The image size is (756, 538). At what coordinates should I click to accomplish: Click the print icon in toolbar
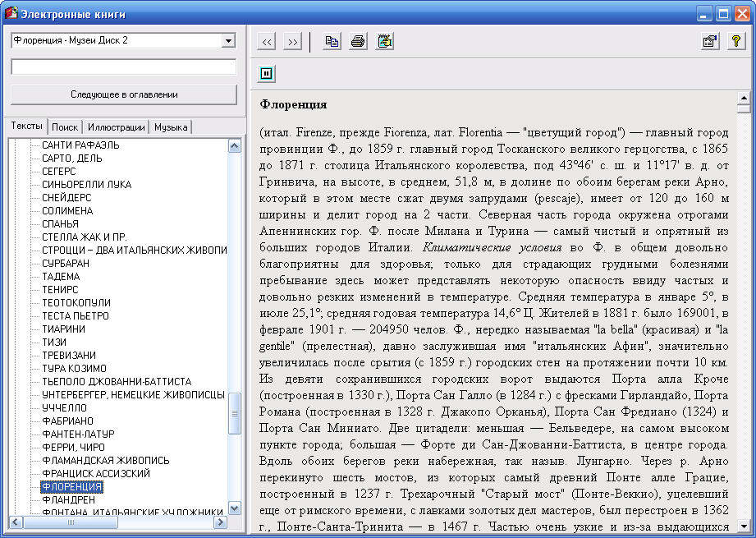pyautogui.click(x=358, y=42)
